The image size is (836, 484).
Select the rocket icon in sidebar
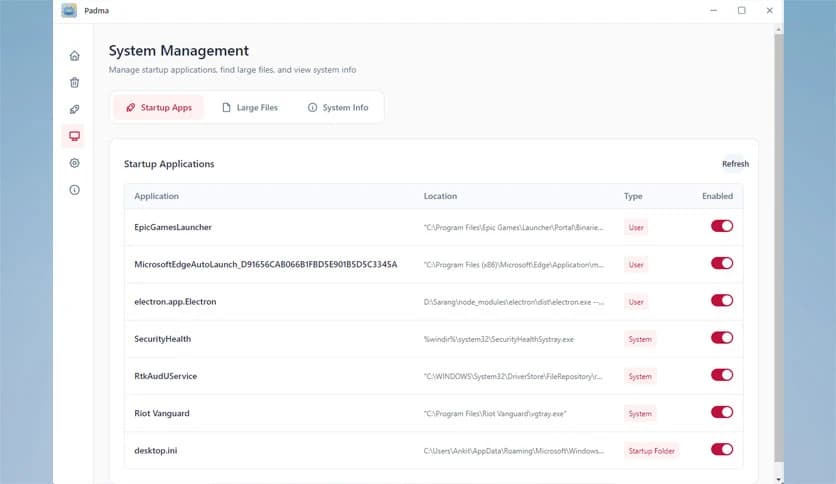[74, 109]
